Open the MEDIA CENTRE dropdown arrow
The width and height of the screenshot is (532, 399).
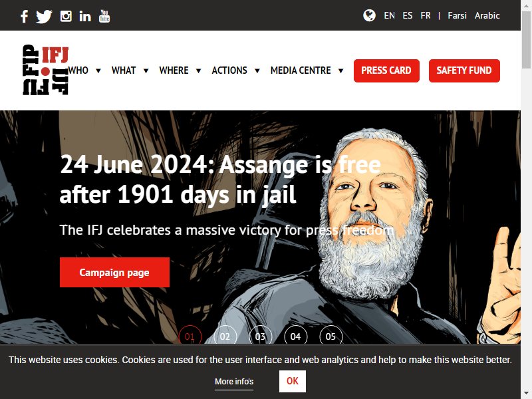[340, 70]
